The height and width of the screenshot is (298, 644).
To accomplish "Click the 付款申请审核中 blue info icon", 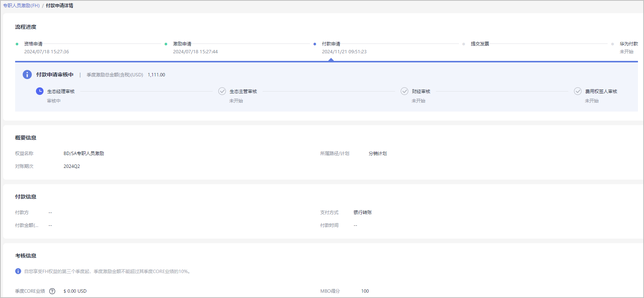I will [27, 74].
